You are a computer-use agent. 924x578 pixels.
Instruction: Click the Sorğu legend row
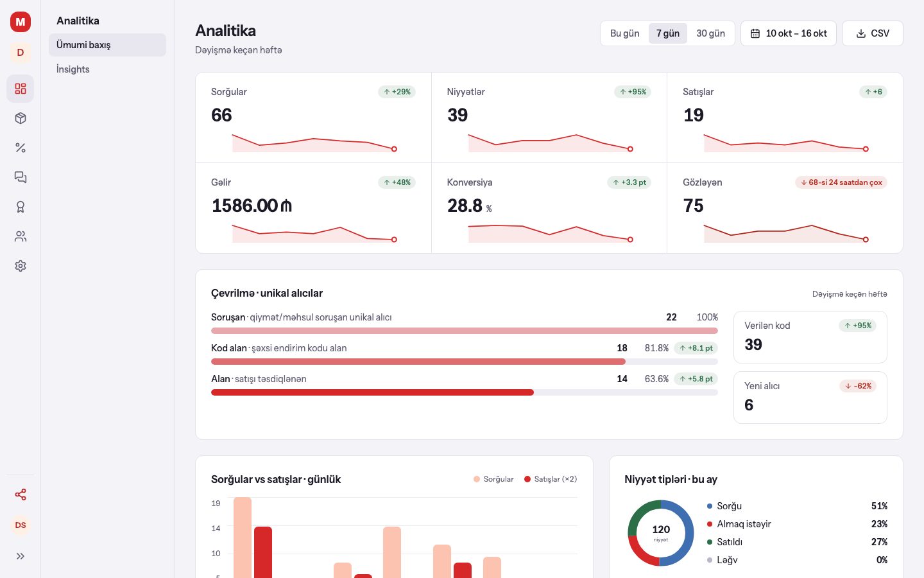pyautogui.click(x=797, y=506)
